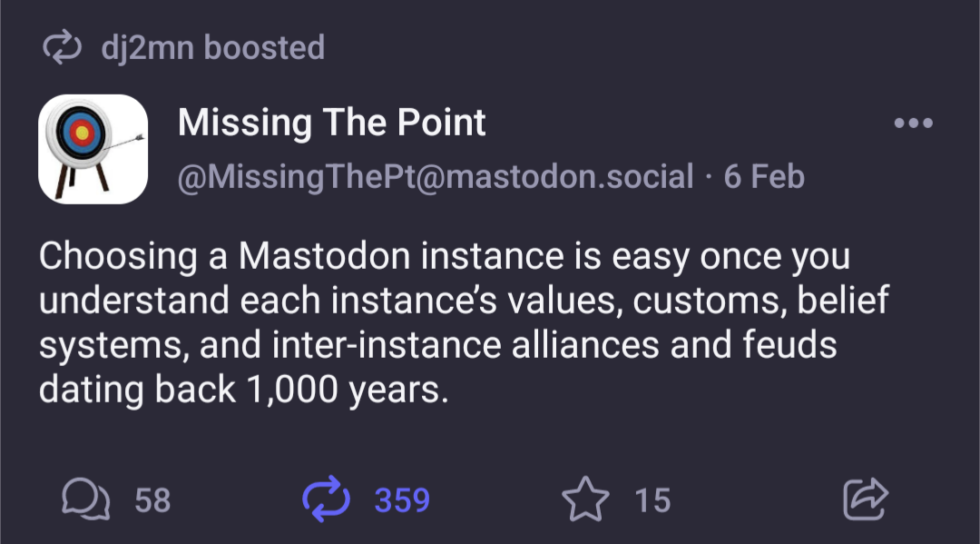Click the word 'boosted' in the header
This screenshot has width=980, height=544.
[x=264, y=48]
